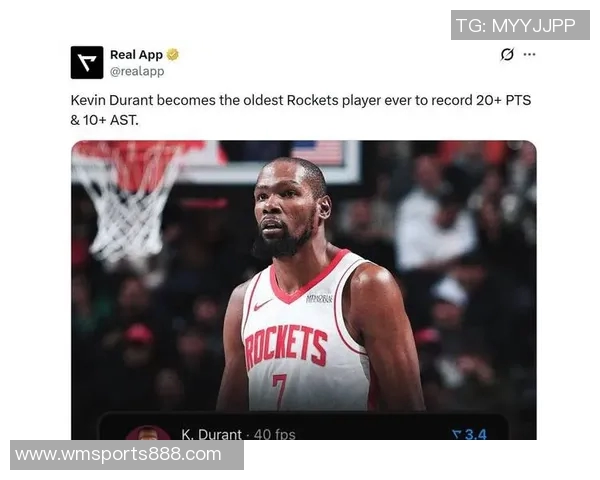The image size is (600, 480).
Task: Open the Real App display name
Action: click(x=136, y=55)
